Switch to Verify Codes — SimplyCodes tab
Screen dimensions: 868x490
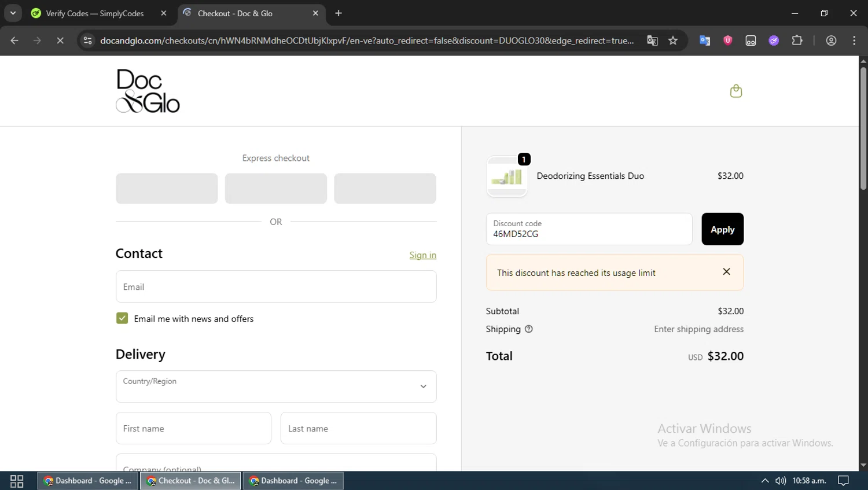(95, 13)
